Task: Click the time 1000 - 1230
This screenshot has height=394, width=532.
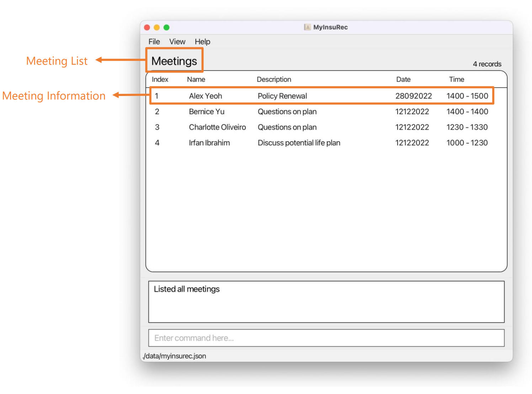Action: click(x=467, y=143)
